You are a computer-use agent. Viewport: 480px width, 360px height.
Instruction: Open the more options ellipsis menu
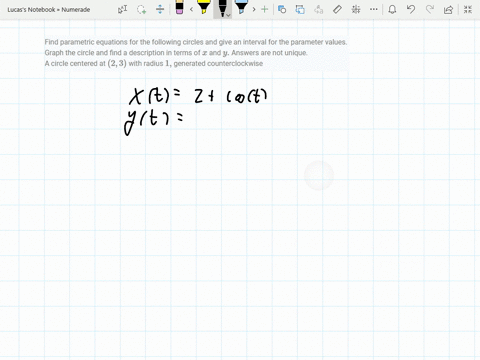tap(374, 9)
